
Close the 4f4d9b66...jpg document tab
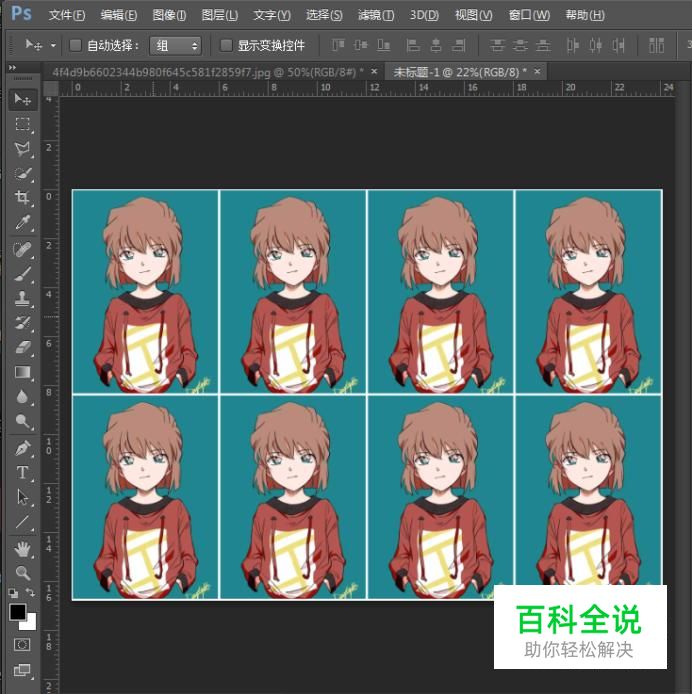374,71
